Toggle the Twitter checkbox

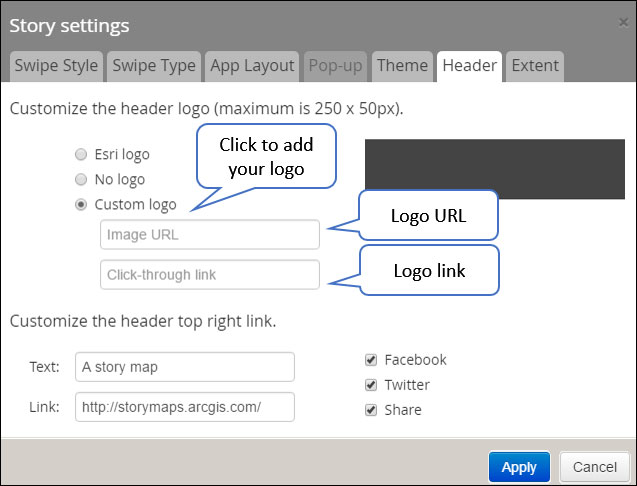tap(371, 385)
